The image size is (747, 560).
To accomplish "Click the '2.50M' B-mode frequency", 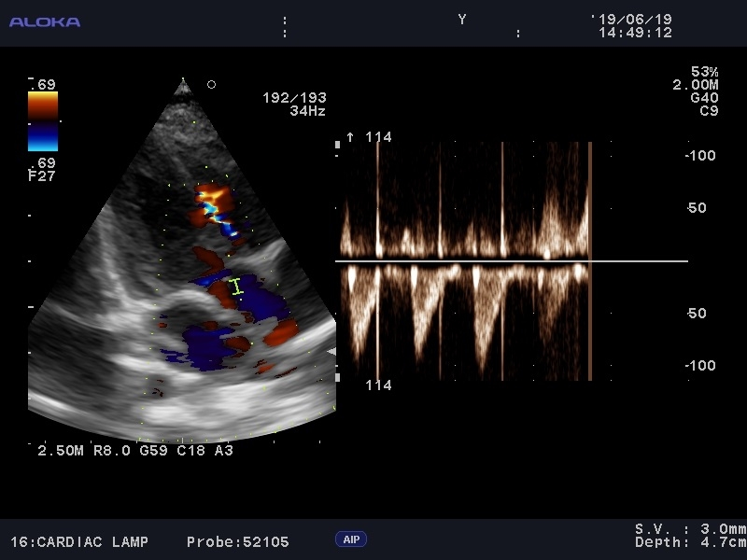I will point(61,450).
